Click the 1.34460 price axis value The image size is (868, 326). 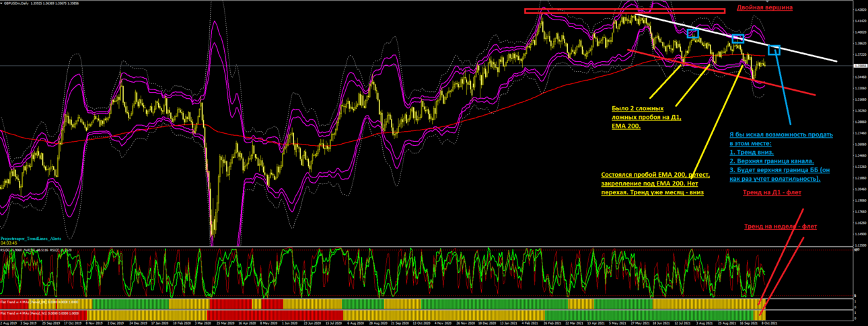[x=860, y=79]
